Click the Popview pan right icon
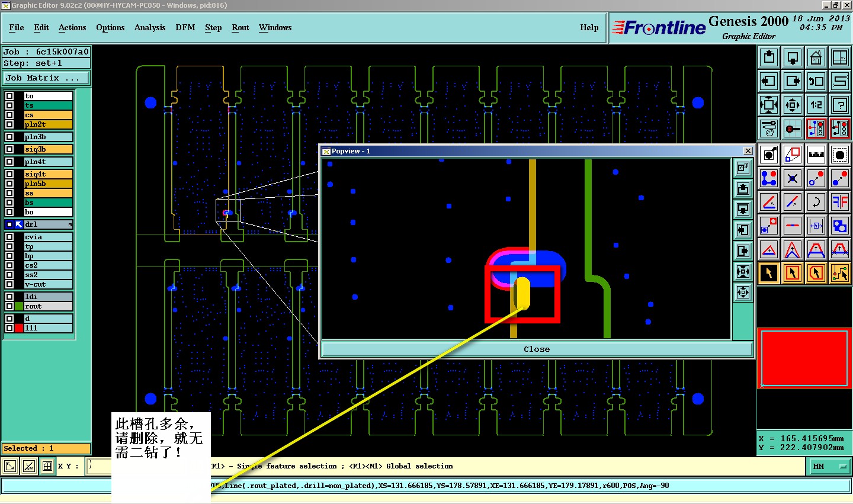 pyautogui.click(x=743, y=251)
